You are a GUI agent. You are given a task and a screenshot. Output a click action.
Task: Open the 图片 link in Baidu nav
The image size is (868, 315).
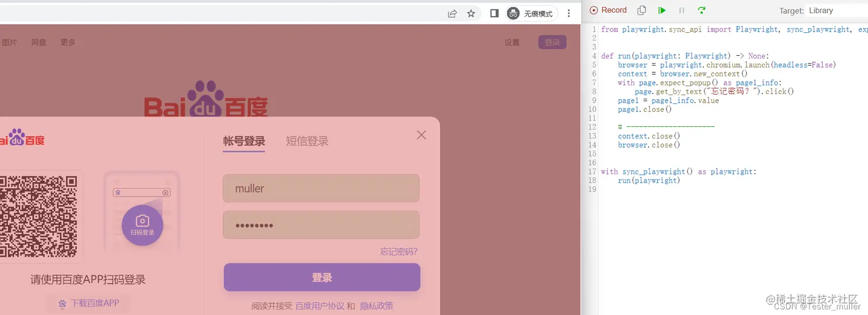pos(10,42)
